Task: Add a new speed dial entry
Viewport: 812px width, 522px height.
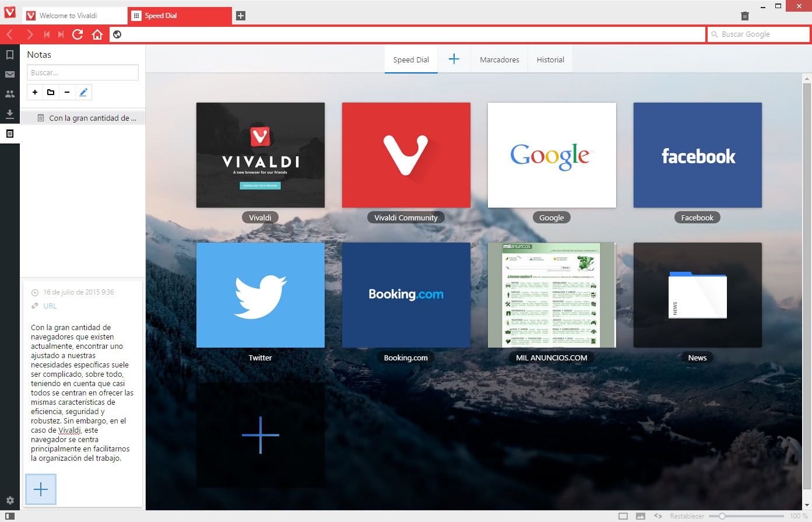Action: [261, 435]
